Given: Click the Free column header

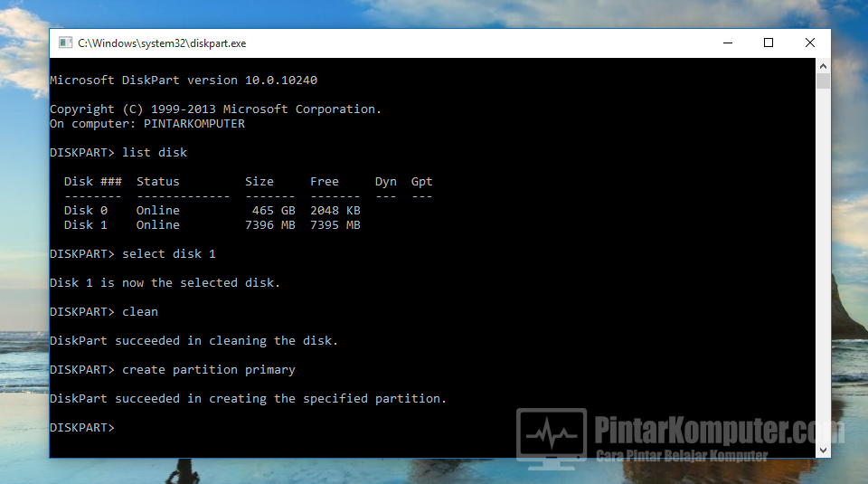Looking at the screenshot, I should (x=325, y=182).
